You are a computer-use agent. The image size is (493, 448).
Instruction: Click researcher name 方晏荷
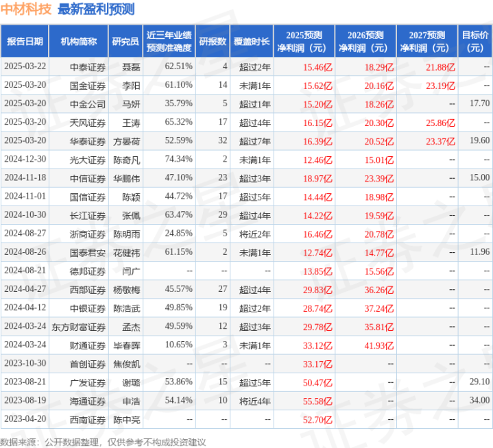(127, 141)
